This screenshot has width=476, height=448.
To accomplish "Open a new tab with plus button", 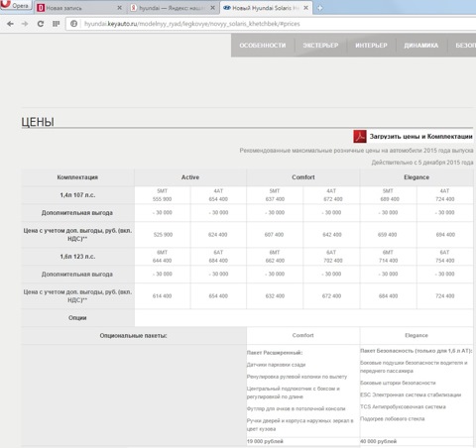I will pyautogui.click(x=319, y=8).
